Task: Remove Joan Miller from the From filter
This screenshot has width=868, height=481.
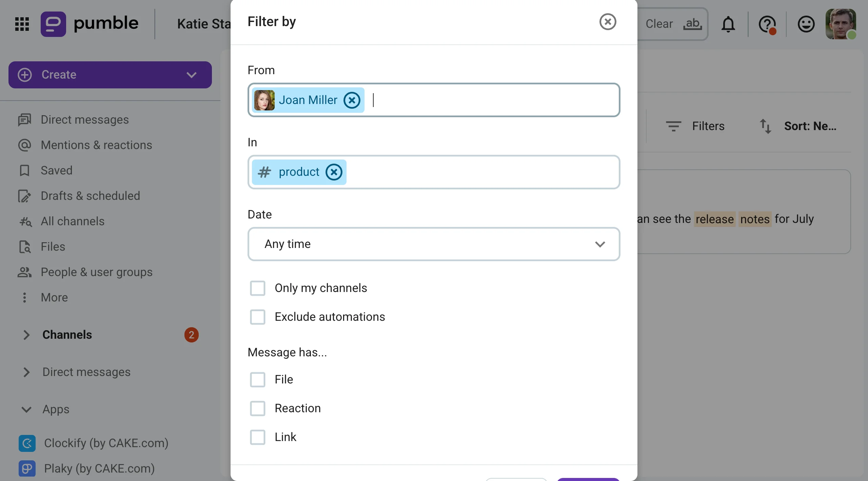Action: (x=352, y=100)
